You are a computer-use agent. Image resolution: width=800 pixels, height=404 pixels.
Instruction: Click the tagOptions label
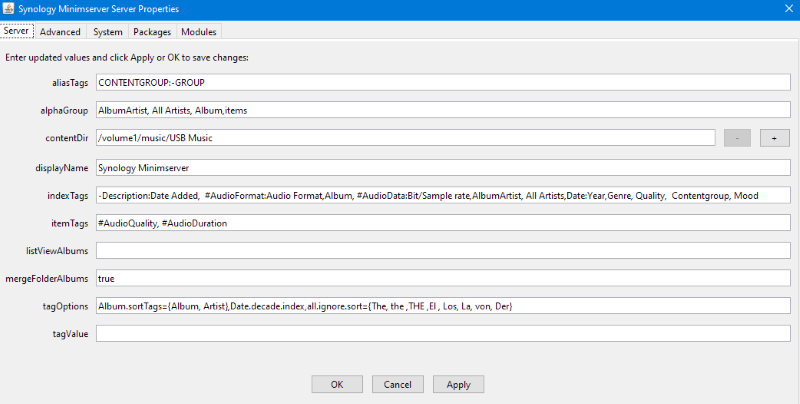(x=65, y=306)
